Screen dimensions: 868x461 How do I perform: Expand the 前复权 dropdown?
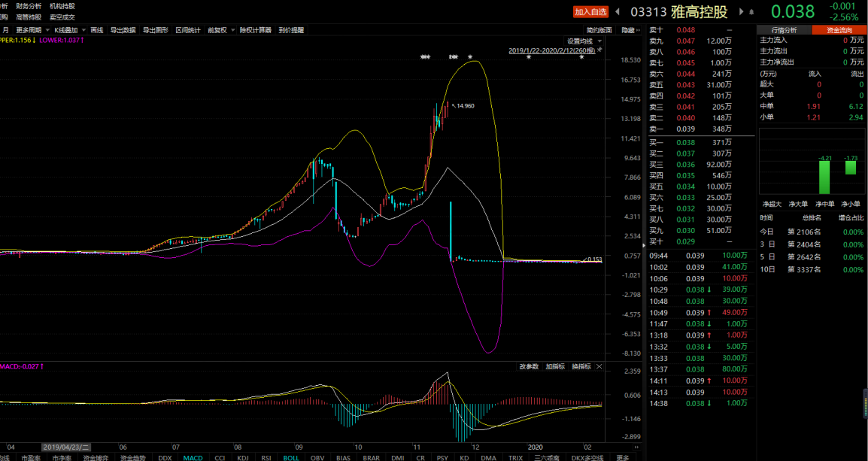(221, 30)
